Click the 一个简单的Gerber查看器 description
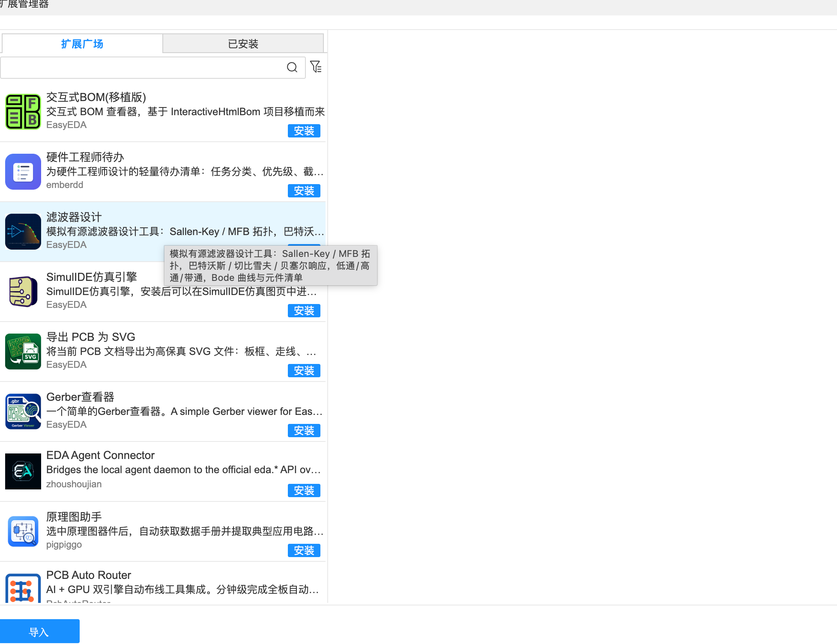Screen dimensions: 837x644 pyautogui.click(x=185, y=411)
